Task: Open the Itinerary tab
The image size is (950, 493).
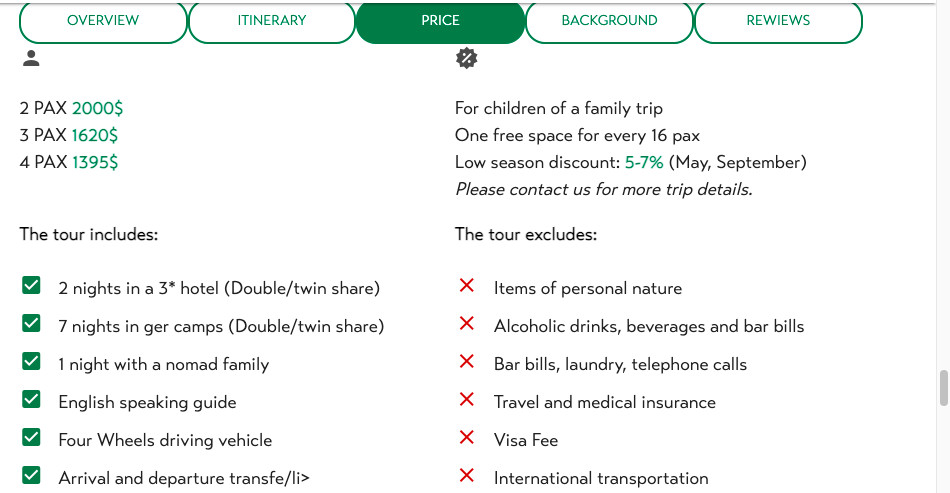Action: click(x=271, y=21)
